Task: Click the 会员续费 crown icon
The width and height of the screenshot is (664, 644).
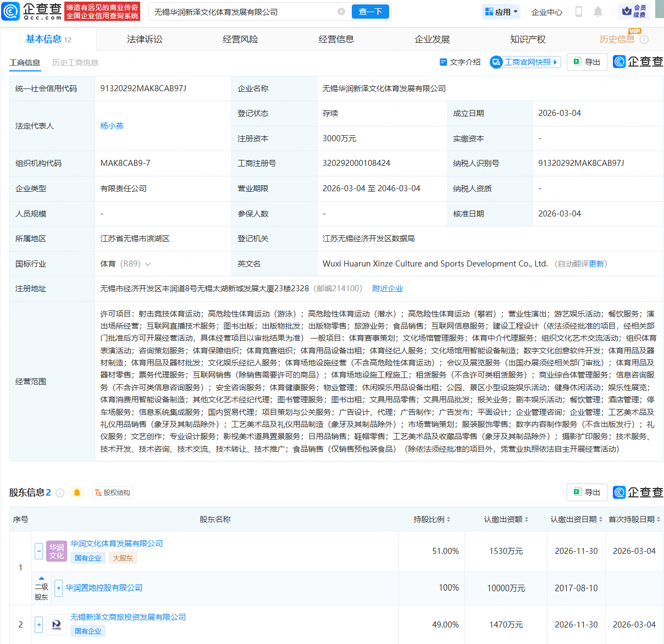Action: click(x=634, y=12)
